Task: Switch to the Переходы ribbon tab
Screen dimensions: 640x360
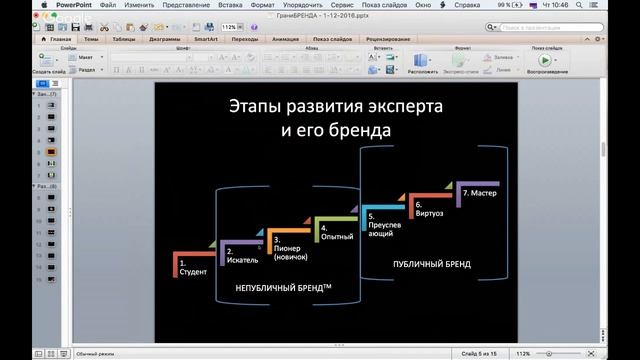Action: (x=245, y=39)
